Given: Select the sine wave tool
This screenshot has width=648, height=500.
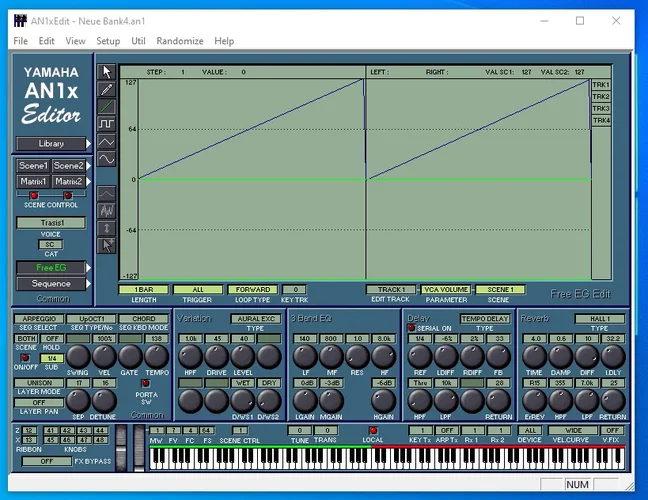Looking at the screenshot, I should point(106,159).
